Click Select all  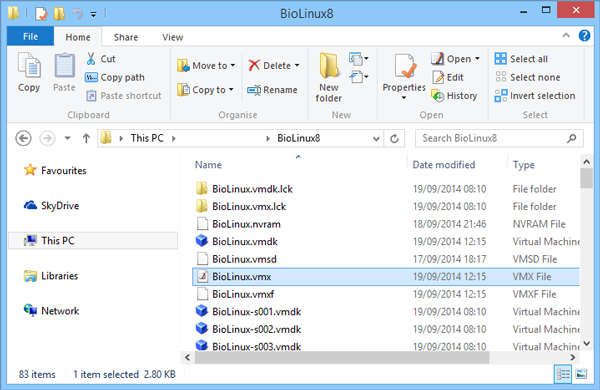[521, 59]
